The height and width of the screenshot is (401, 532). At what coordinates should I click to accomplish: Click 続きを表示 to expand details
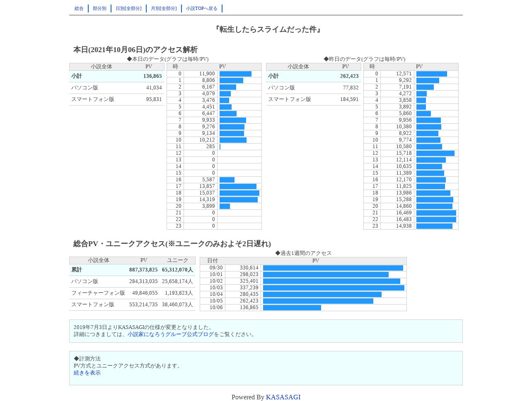pos(87,373)
